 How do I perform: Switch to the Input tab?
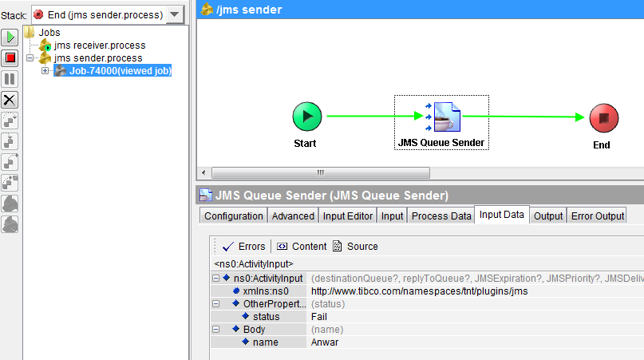click(393, 216)
